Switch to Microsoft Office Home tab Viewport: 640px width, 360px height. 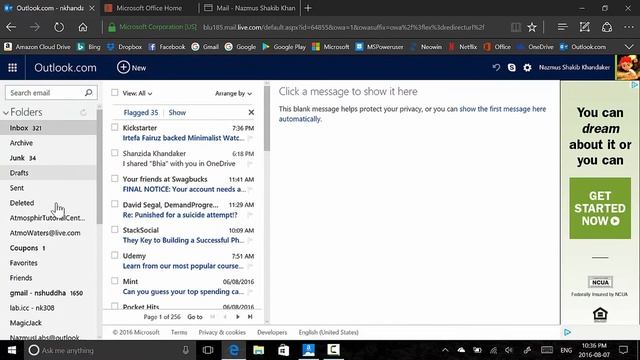(149, 8)
